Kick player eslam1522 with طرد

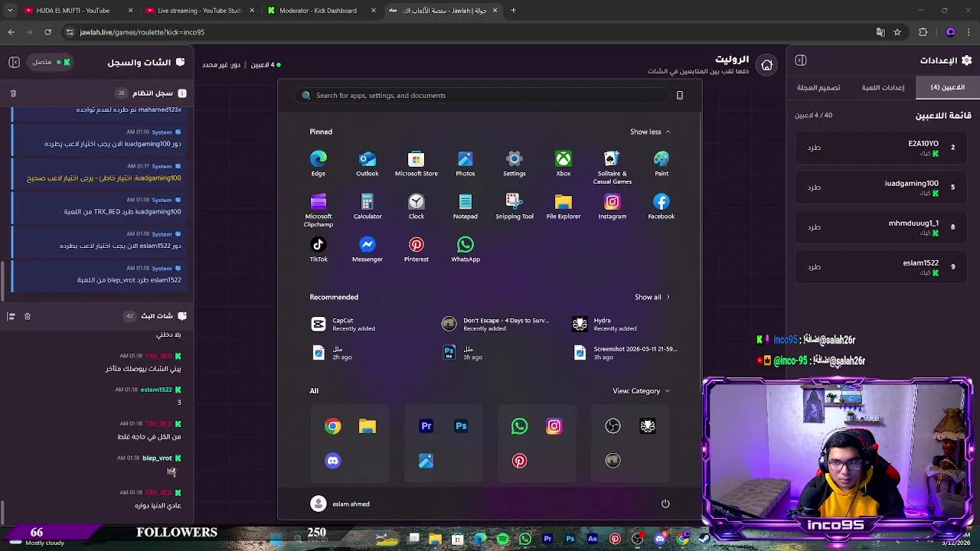pos(814,267)
